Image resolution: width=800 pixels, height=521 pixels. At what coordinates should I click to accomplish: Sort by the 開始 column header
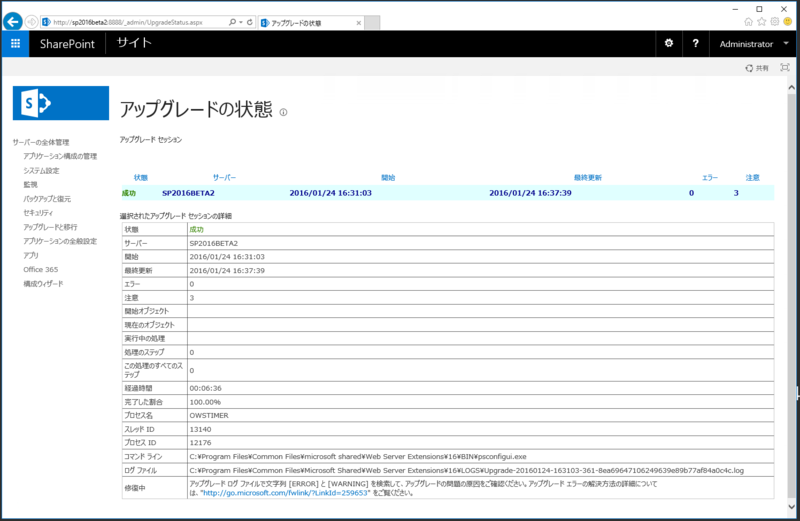[388, 178]
